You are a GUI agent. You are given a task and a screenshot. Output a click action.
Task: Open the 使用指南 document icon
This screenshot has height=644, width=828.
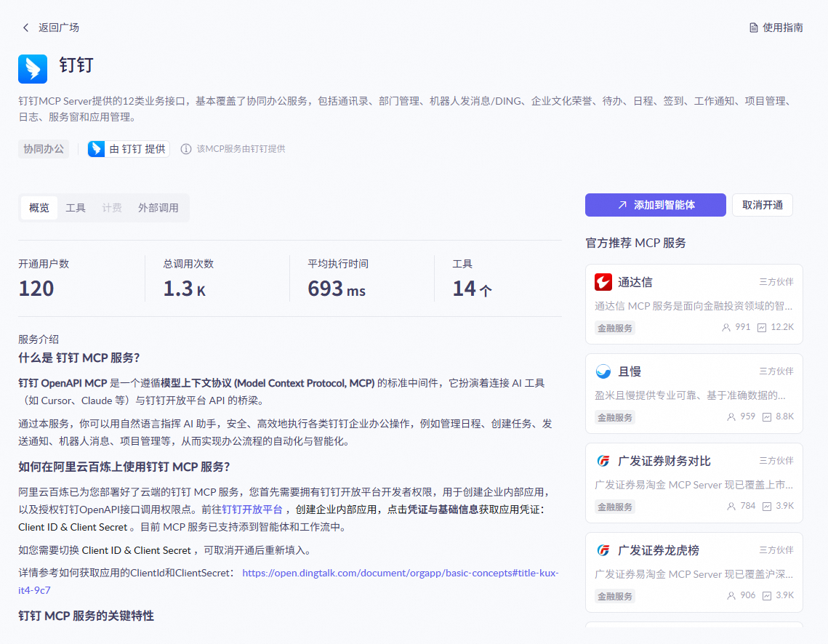coord(754,28)
